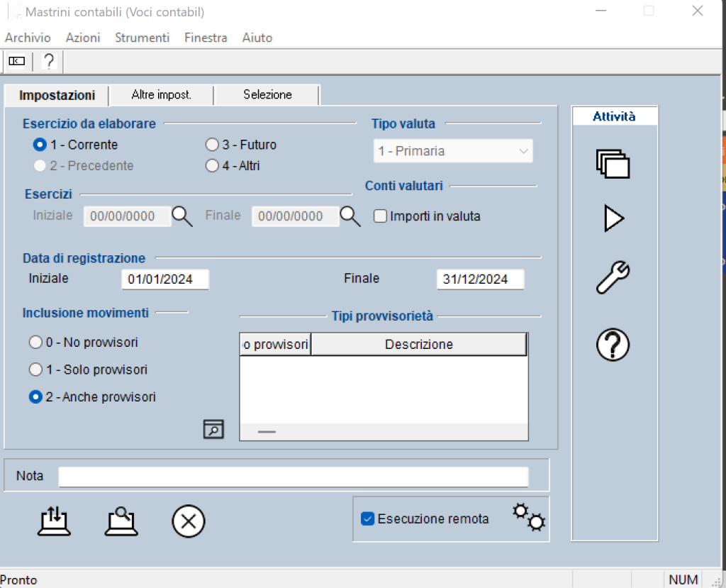Click the circled X cancel icon
The image size is (726, 588).
[189, 522]
